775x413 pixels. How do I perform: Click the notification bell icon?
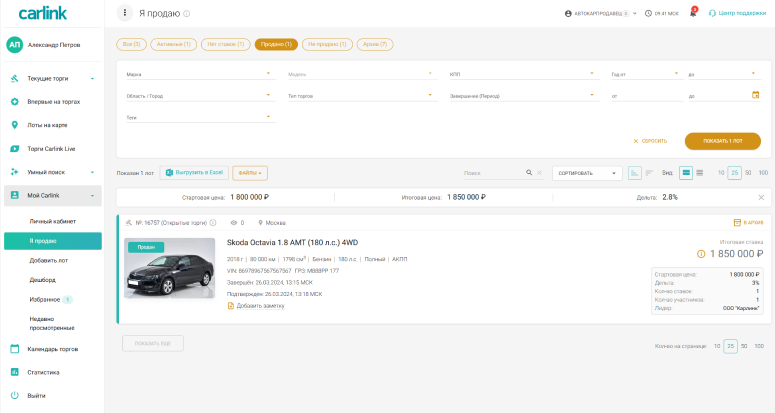pos(693,14)
